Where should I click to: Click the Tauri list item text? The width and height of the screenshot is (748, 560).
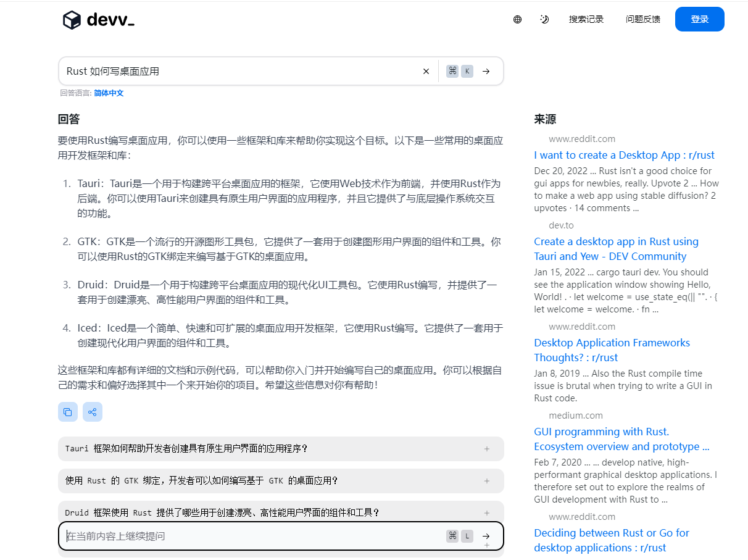point(289,198)
